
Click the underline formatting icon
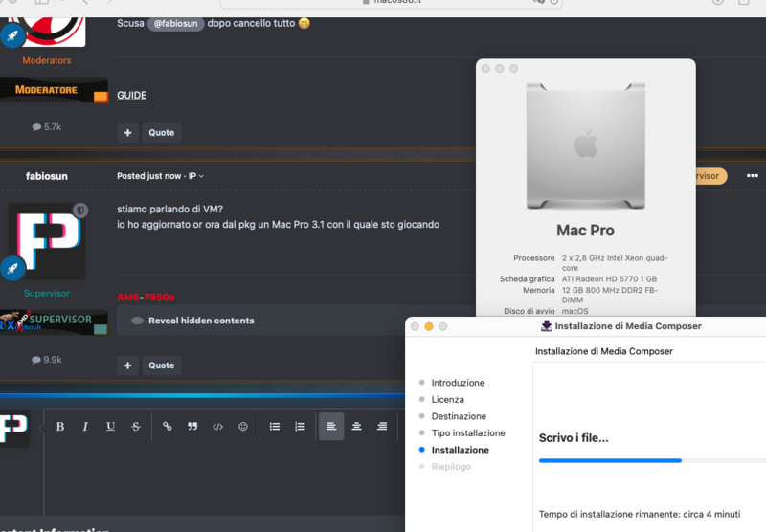click(110, 427)
